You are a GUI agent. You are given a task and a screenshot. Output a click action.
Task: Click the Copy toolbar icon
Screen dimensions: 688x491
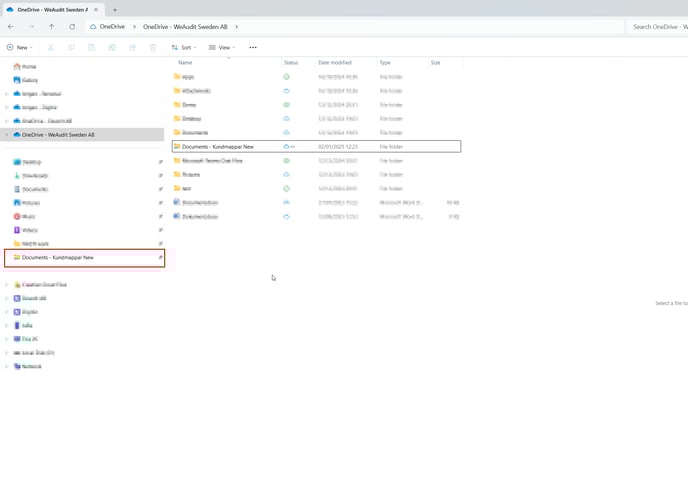point(71,47)
